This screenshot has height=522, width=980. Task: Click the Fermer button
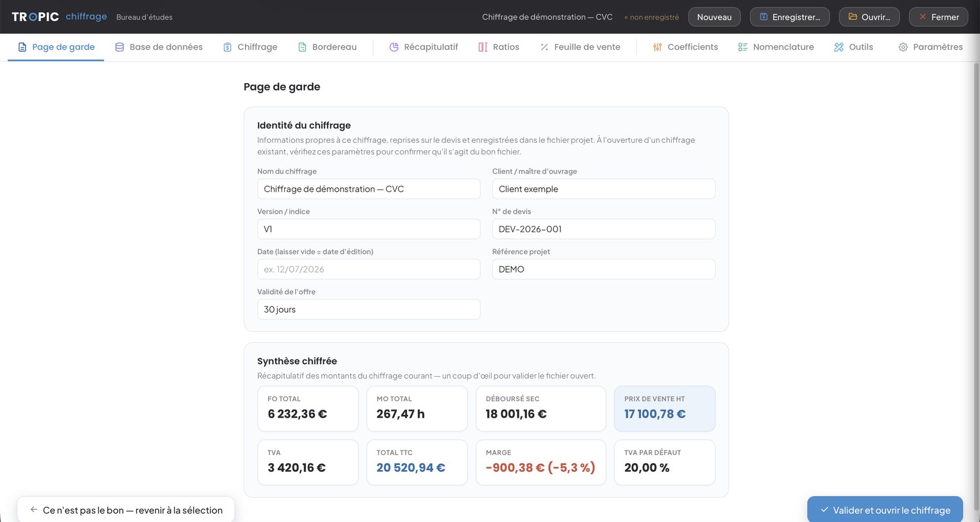point(938,17)
